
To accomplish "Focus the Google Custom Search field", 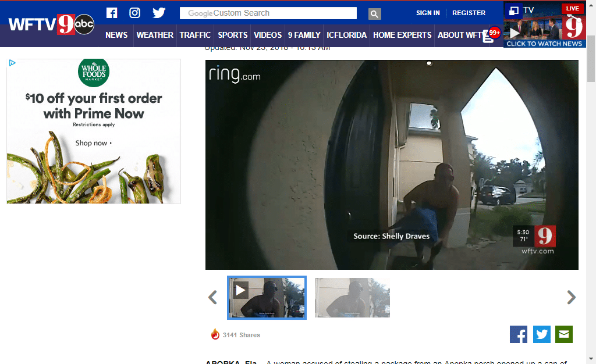I will [x=268, y=13].
